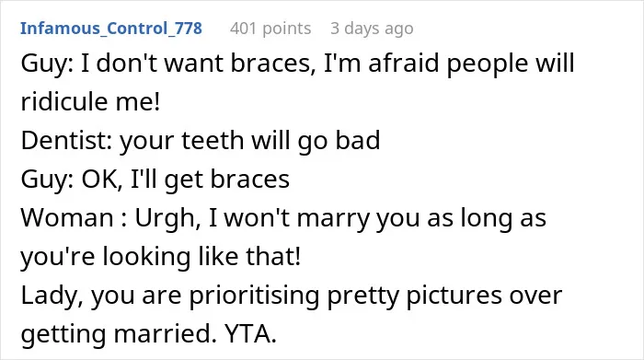The height and width of the screenshot is (360, 644).
Task: Click the phrase 'I'm afraid people will'
Action: pyautogui.click(x=449, y=64)
